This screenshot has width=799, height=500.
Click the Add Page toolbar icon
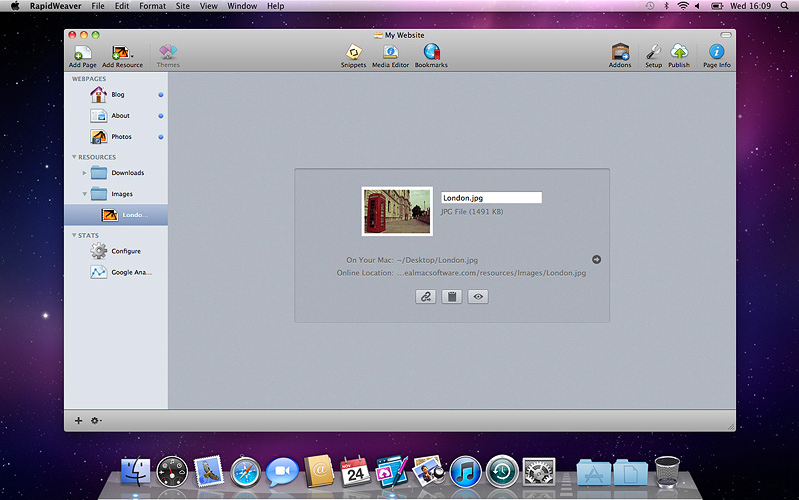[x=82, y=53]
